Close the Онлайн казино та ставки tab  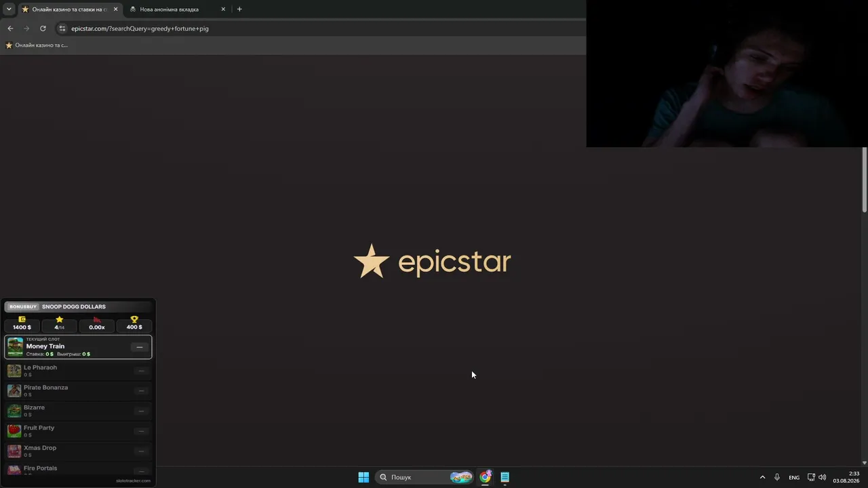tap(115, 9)
